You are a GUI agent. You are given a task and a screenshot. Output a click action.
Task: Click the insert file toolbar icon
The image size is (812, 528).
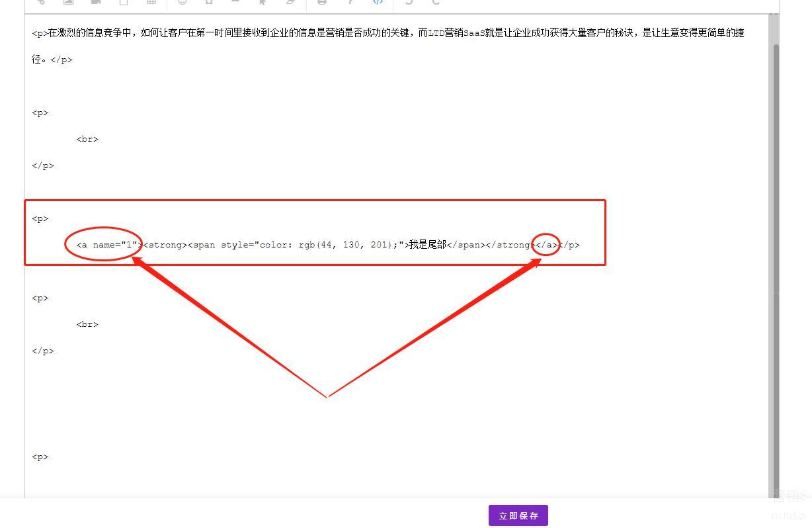[x=124, y=3]
